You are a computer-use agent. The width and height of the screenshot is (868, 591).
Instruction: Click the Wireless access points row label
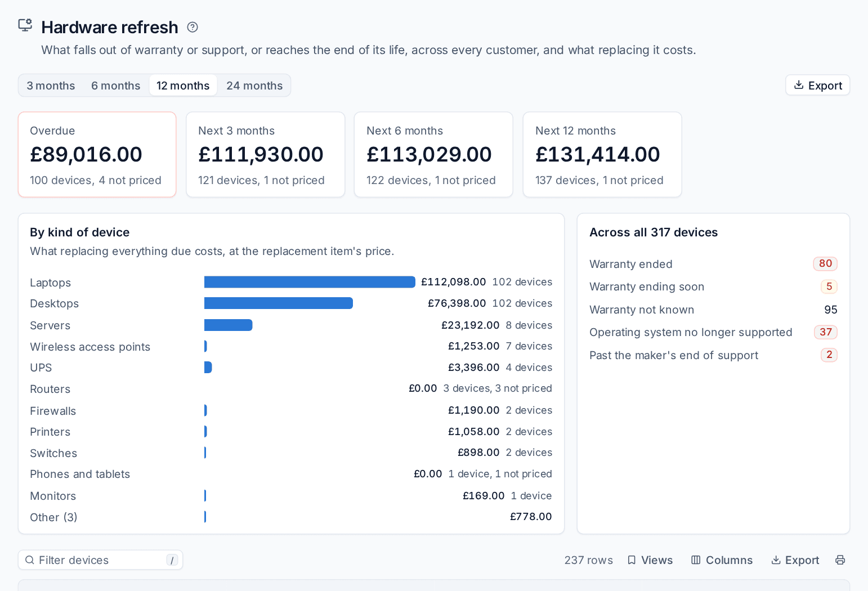pyautogui.click(x=90, y=347)
